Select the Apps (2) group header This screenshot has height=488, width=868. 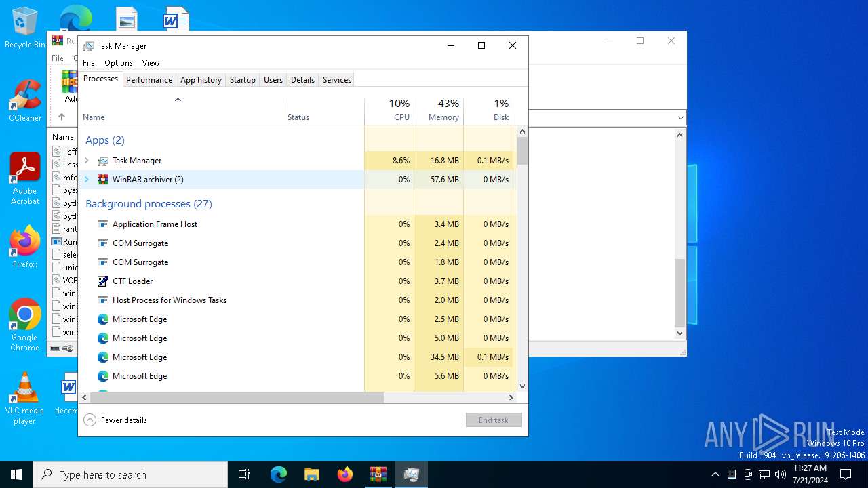click(105, 140)
